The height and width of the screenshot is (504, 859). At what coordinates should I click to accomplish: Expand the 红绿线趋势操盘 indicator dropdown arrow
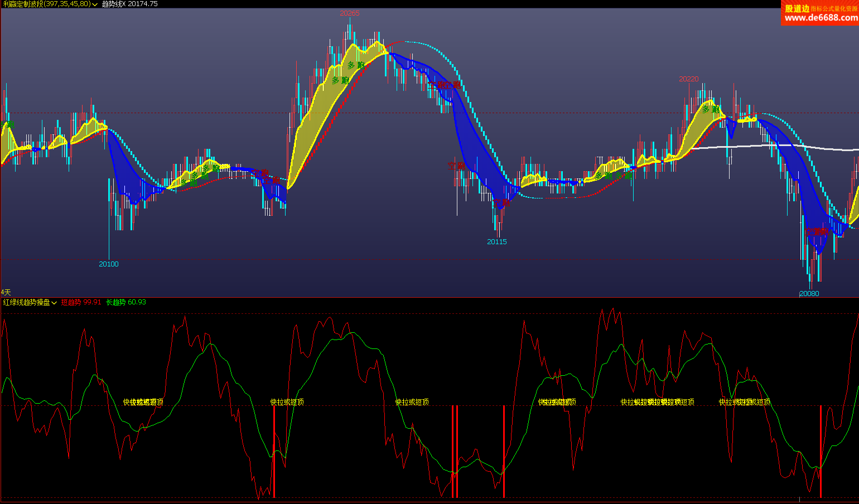point(54,303)
